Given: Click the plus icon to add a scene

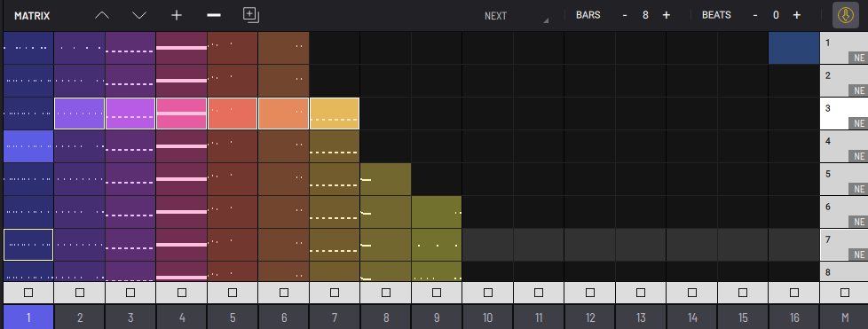Looking at the screenshot, I should click(x=177, y=15).
